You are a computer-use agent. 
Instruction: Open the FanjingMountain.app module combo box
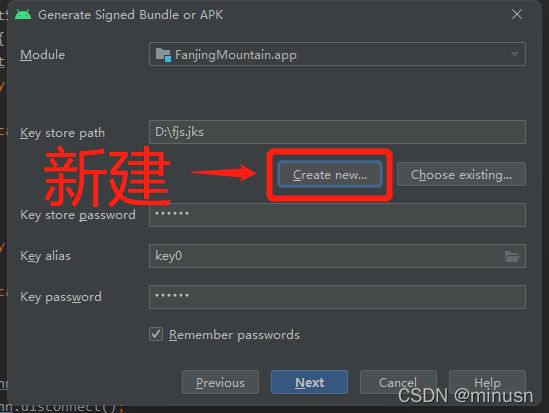coord(337,54)
